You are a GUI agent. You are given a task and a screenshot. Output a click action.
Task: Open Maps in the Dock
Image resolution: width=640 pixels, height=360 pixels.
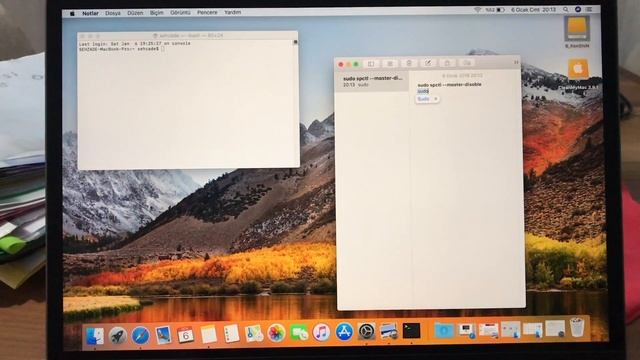click(254, 333)
